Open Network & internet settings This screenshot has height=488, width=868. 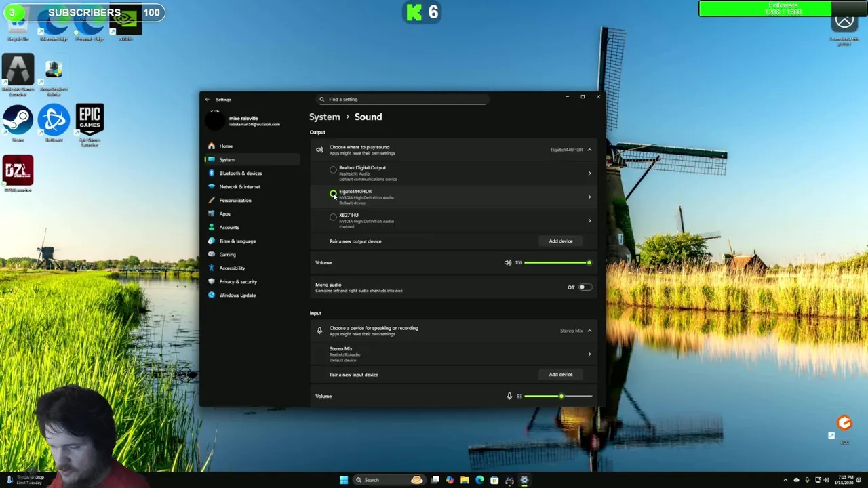(251, 187)
